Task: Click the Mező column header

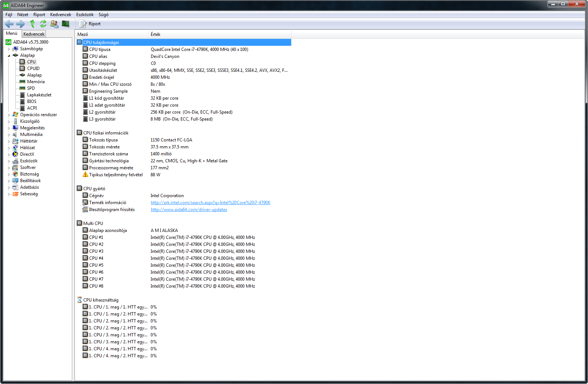Action: [112, 34]
